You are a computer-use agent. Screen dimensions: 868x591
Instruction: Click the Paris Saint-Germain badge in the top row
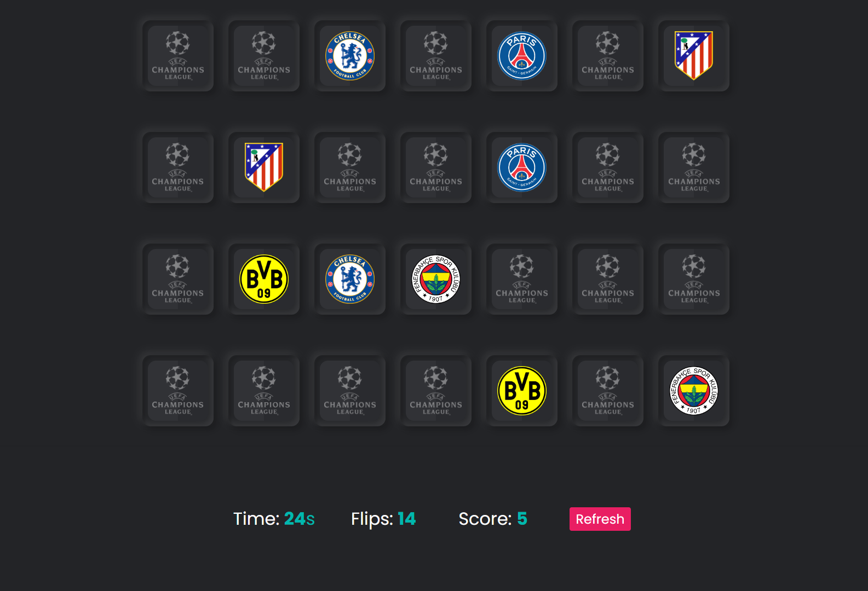coord(521,55)
